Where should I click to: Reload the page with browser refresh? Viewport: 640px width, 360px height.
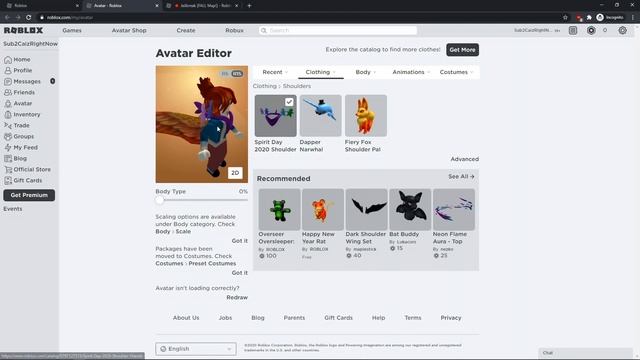(x=29, y=18)
